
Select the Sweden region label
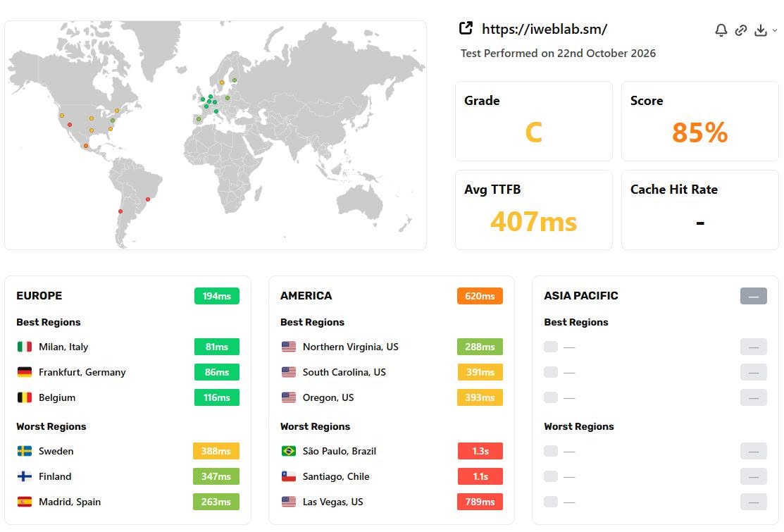coord(56,451)
